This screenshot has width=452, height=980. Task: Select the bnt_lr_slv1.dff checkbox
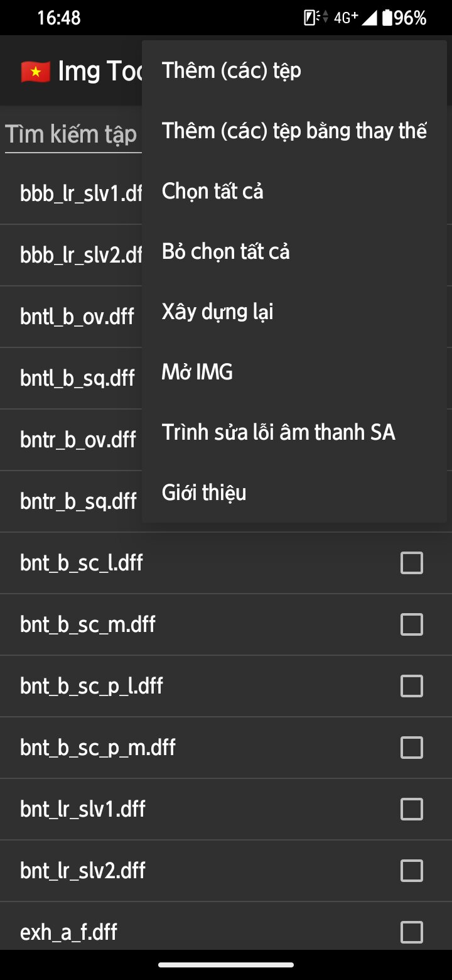click(x=411, y=809)
